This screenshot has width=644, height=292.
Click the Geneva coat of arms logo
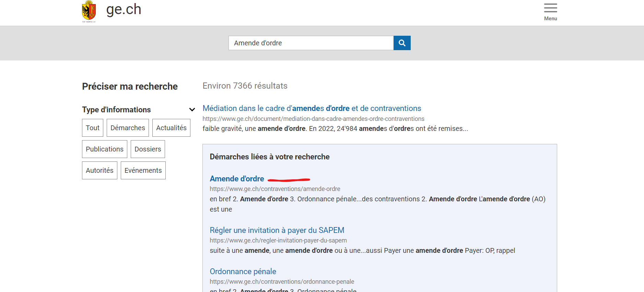click(x=89, y=11)
